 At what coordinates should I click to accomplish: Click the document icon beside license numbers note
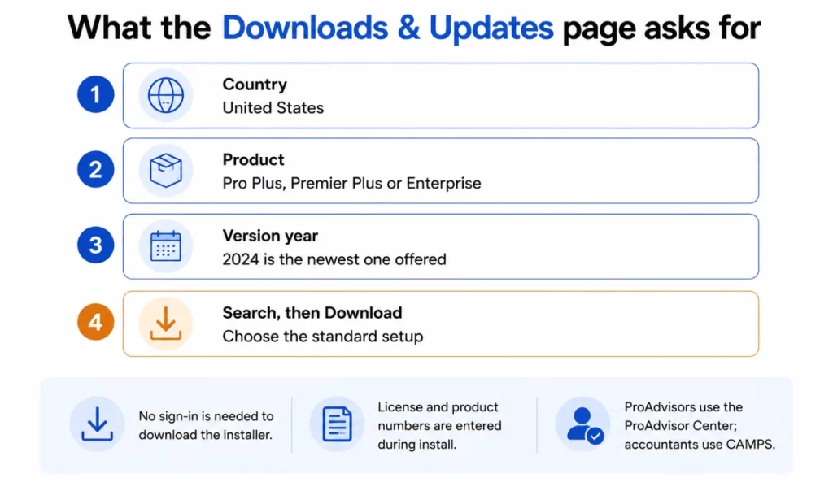(x=337, y=424)
